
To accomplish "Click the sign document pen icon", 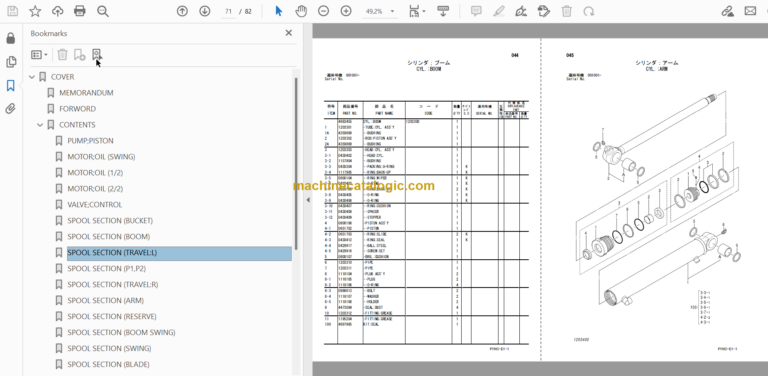I will [x=521, y=11].
